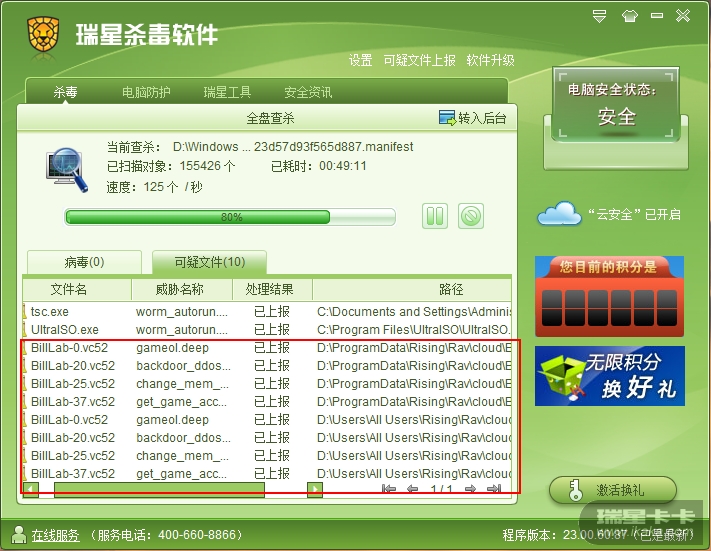Click the UltraISO.exe path cell
The image size is (711, 551).
[414, 330]
